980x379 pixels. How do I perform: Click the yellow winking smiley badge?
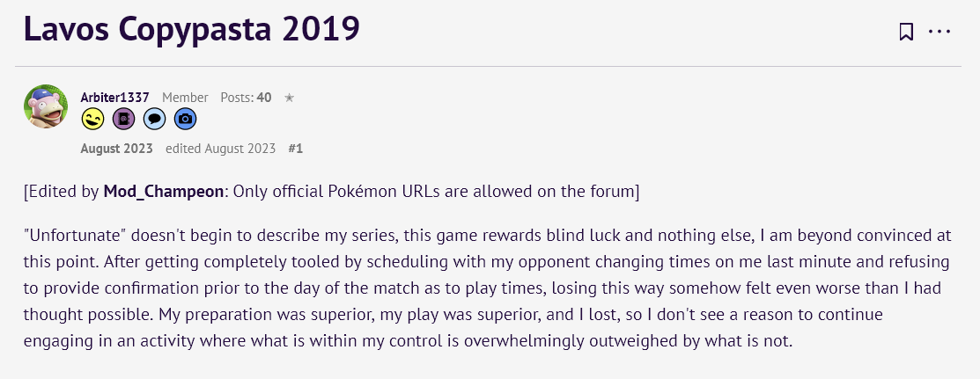tap(93, 119)
